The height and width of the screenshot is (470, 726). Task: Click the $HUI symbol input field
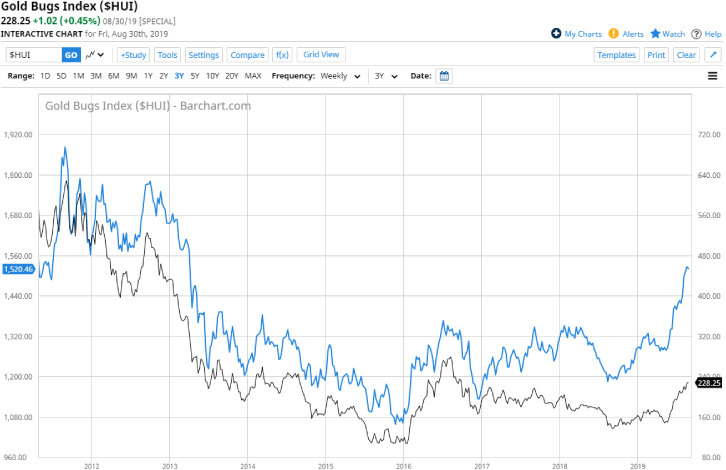pyautogui.click(x=33, y=55)
